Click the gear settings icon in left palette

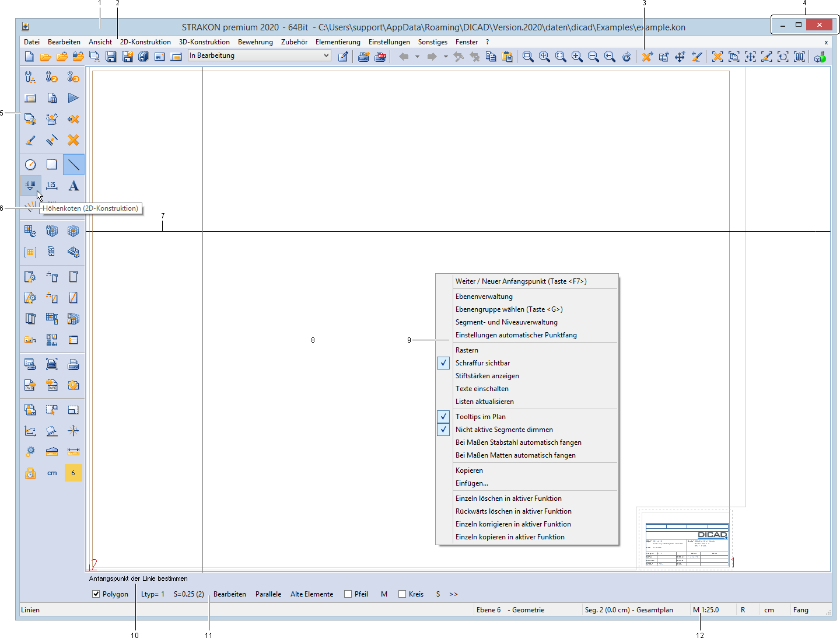pyautogui.click(x=30, y=452)
